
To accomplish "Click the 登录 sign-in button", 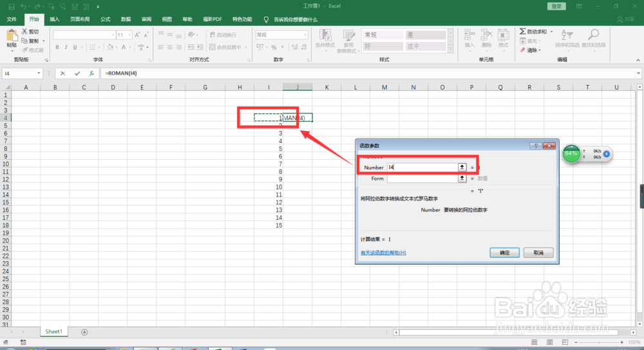I will pyautogui.click(x=556, y=6).
